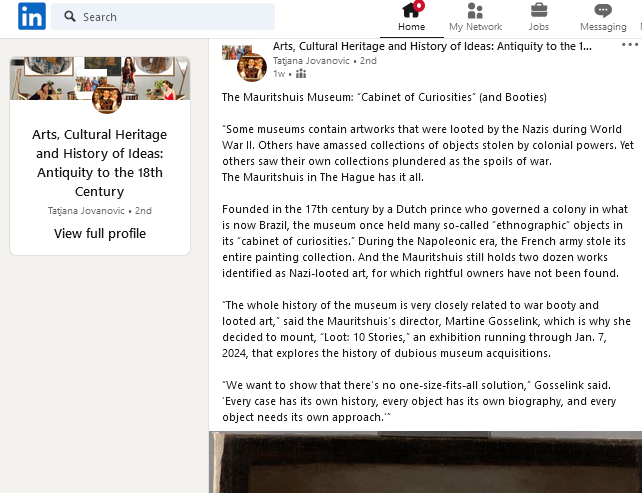Click the search magnifier icon
Viewport: 642px width, 493px height.
70,16
